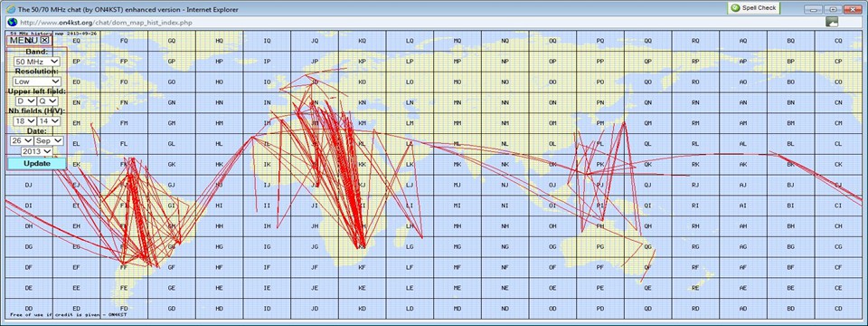Click the on4kst.org URL address field
This screenshot has height=326, width=868.
click(x=415, y=22)
